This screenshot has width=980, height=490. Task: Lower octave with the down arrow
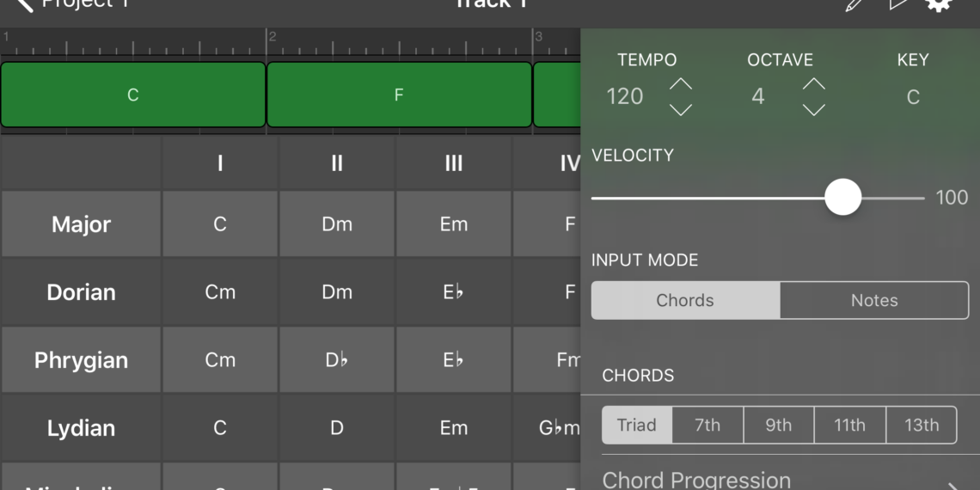813,109
